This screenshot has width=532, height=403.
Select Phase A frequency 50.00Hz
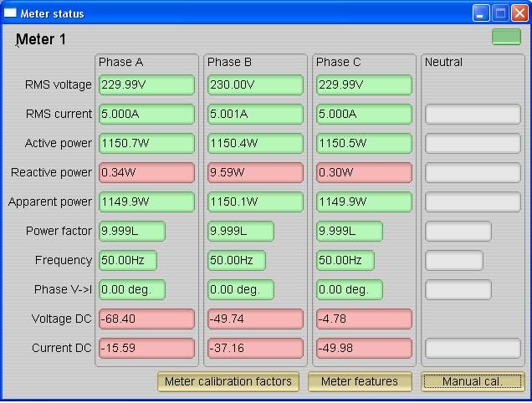[128, 260]
